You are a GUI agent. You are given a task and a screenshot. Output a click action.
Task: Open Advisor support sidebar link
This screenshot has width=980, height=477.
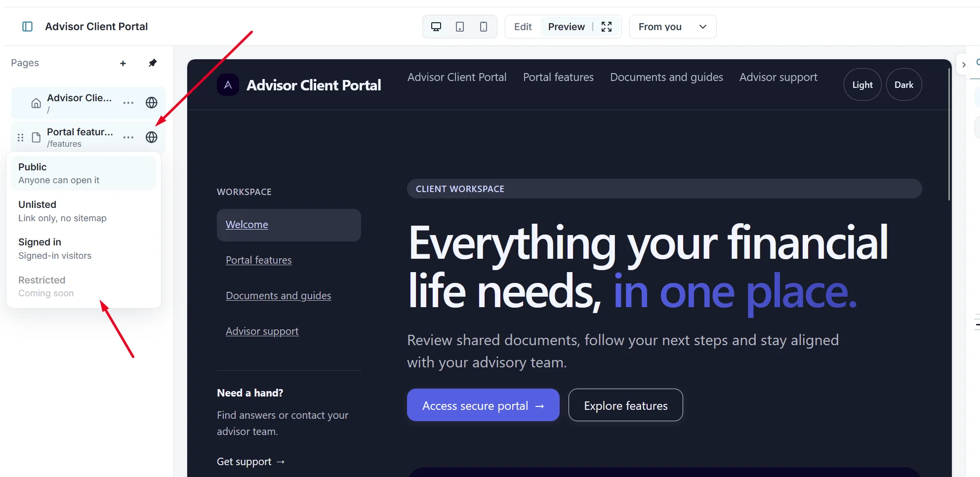[262, 331]
